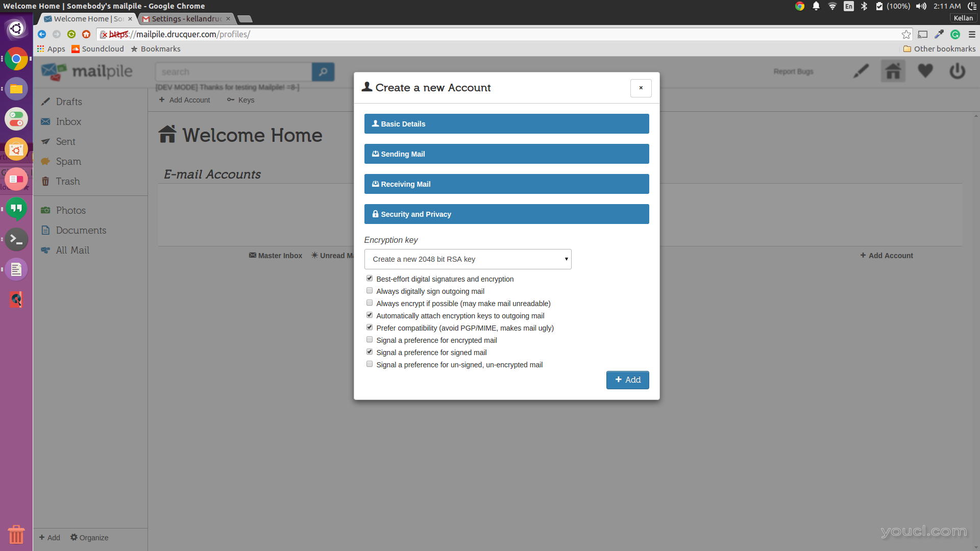Enable Signal a preference for encrypted mail
Viewport: 980px width, 551px height.
(x=370, y=340)
